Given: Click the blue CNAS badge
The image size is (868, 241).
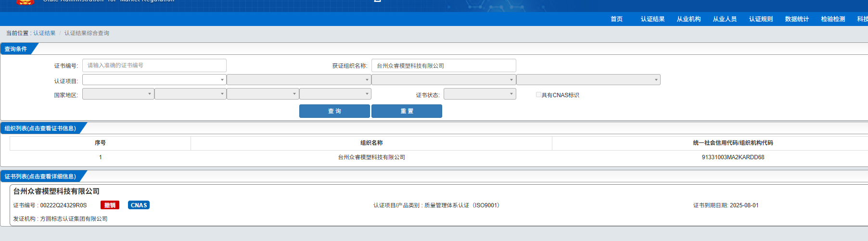Looking at the screenshot, I should [139, 205].
